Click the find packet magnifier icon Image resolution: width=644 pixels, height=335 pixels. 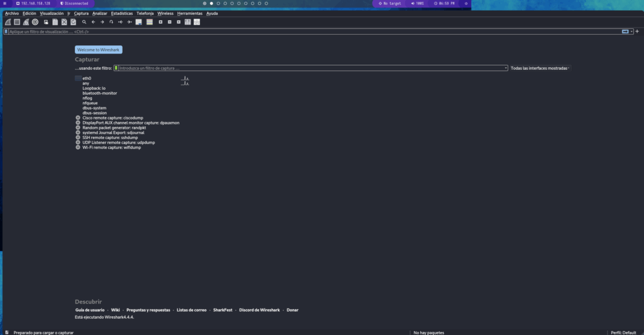coord(84,22)
